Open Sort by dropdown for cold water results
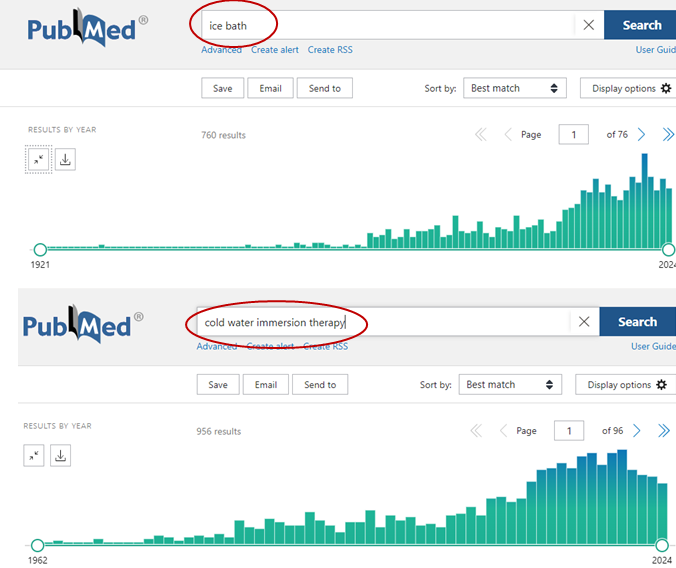Viewport: 676px width, 568px height. click(x=510, y=384)
